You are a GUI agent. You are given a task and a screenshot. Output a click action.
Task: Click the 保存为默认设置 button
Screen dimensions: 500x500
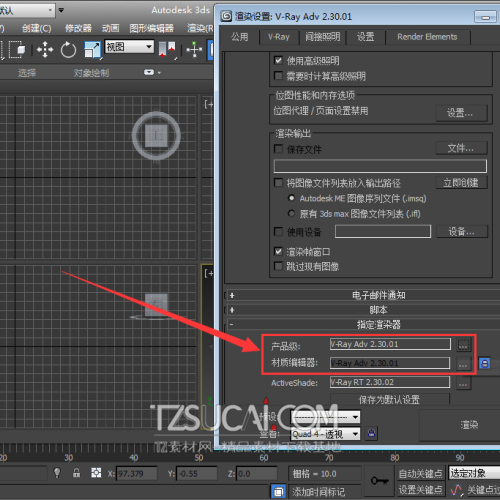(389, 399)
